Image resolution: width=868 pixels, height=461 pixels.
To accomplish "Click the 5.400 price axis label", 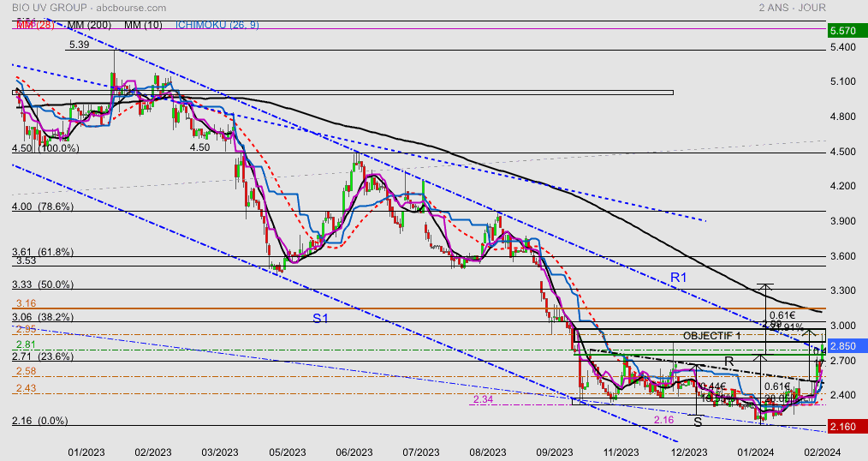I will coord(842,48).
